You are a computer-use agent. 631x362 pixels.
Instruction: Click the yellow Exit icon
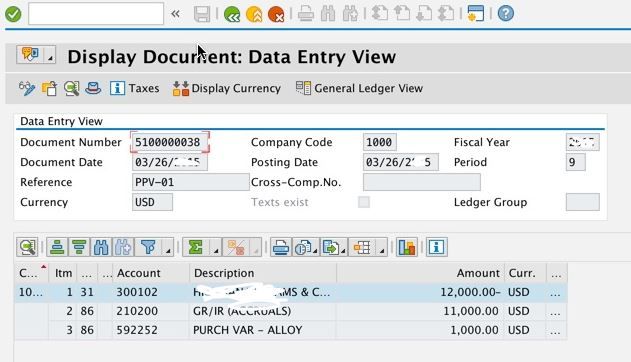[x=254, y=14]
